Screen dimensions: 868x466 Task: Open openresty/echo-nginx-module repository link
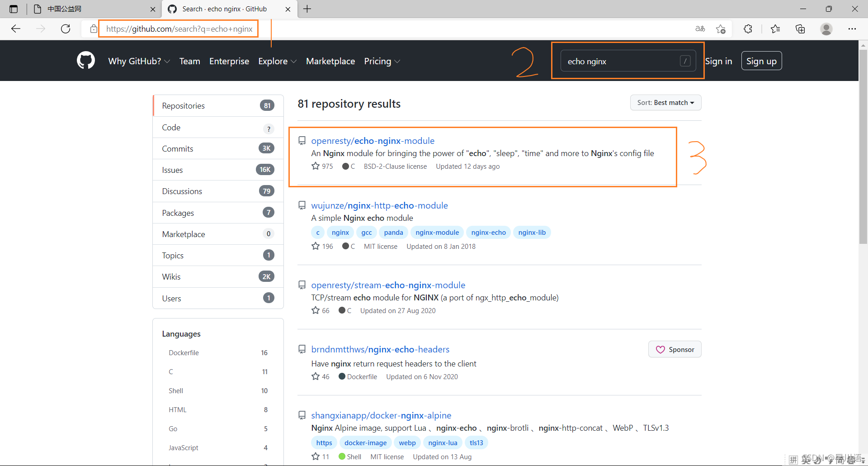pyautogui.click(x=373, y=141)
